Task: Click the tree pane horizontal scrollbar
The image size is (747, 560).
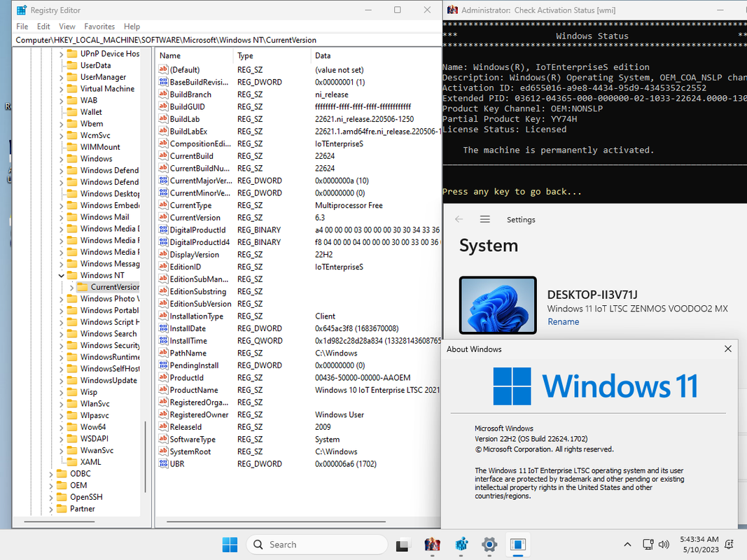Action: click(60, 522)
